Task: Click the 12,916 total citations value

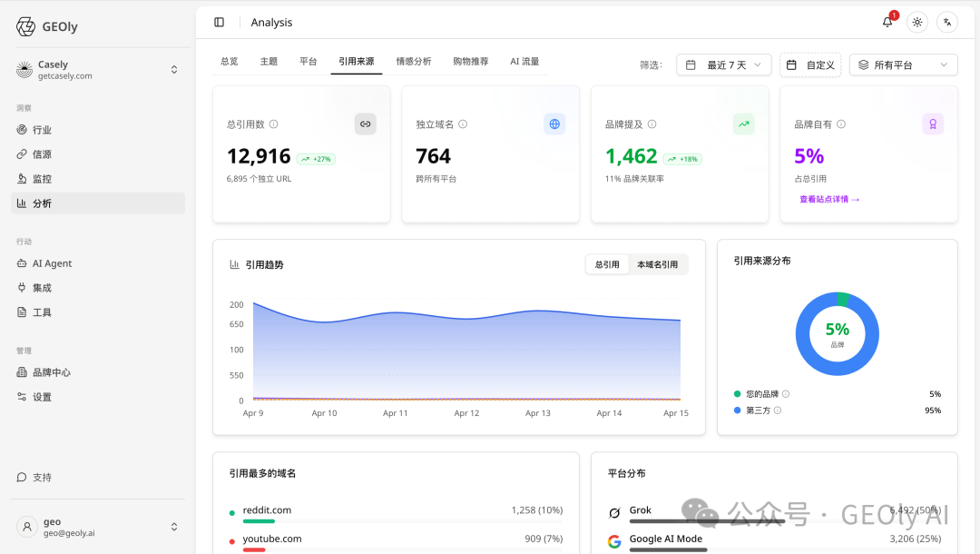Action: pyautogui.click(x=259, y=156)
